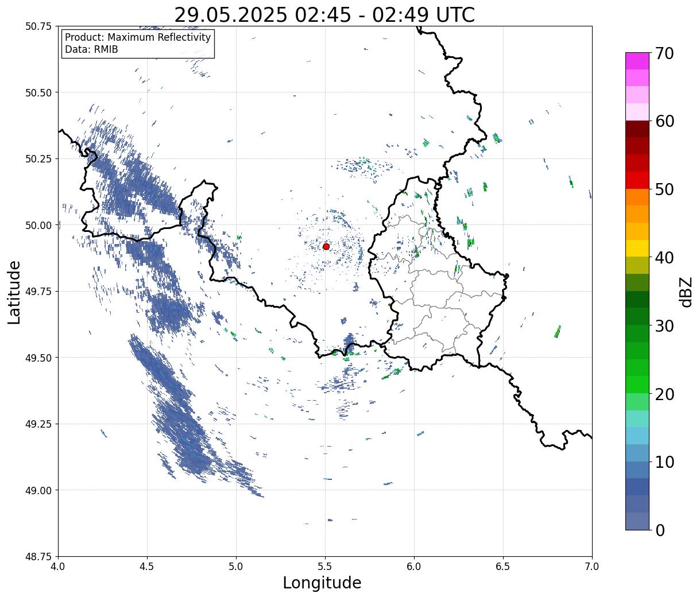Click the plot title showing 29.05.2025 02:45 - 02:49 UTC
The image size is (700, 597).
click(324, 14)
